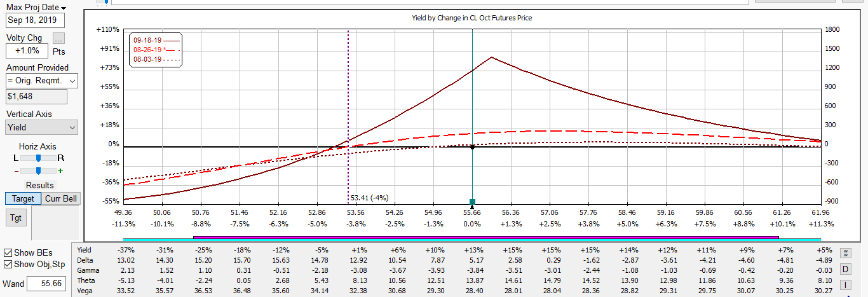
Task: Click the teal current price marker at 55.66
Action: click(x=472, y=202)
